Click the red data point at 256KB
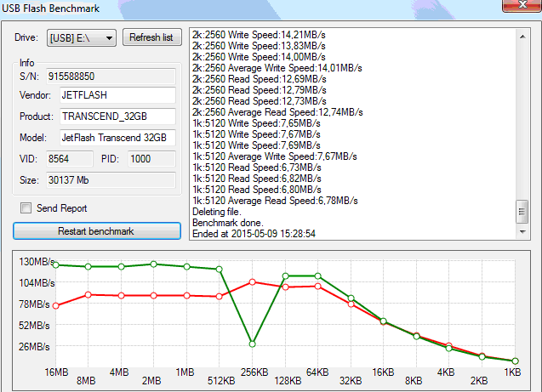Image resolution: width=542 pixels, height=392 pixels. pos(252,281)
